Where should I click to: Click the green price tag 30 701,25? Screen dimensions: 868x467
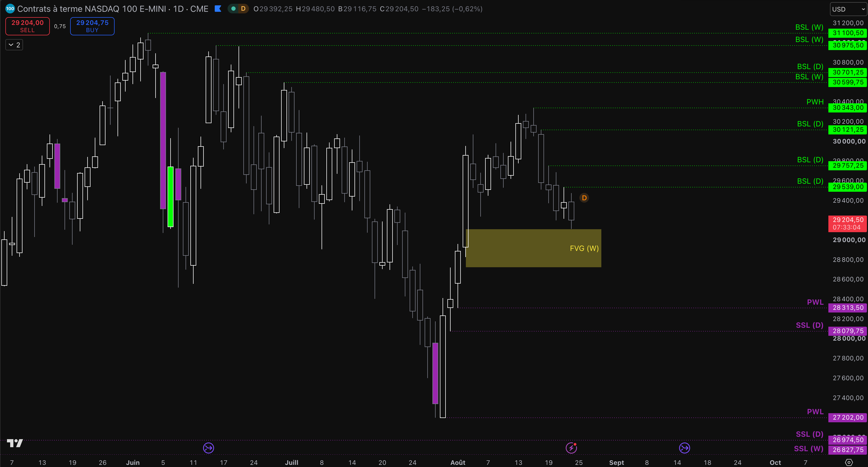coord(847,72)
